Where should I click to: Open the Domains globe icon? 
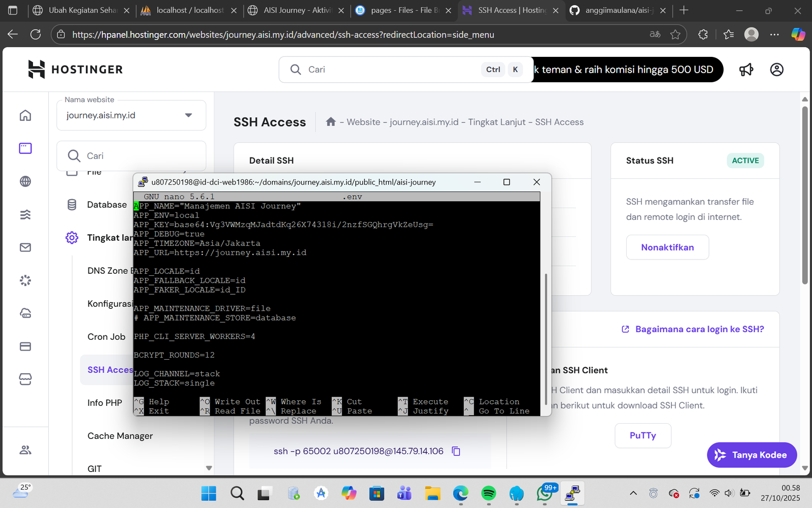pyautogui.click(x=25, y=181)
